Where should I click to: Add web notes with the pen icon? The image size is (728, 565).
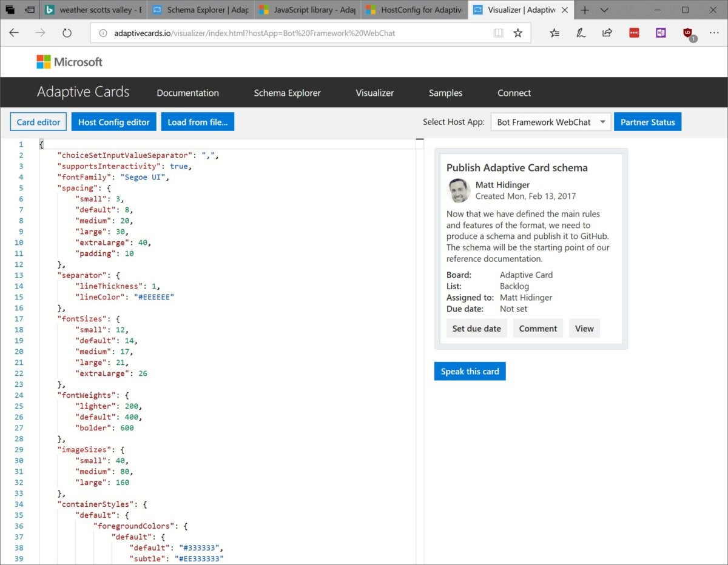click(x=581, y=33)
